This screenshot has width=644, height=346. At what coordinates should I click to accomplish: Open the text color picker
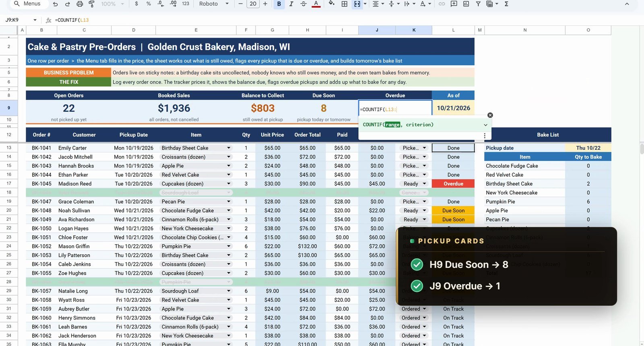pos(316,4)
